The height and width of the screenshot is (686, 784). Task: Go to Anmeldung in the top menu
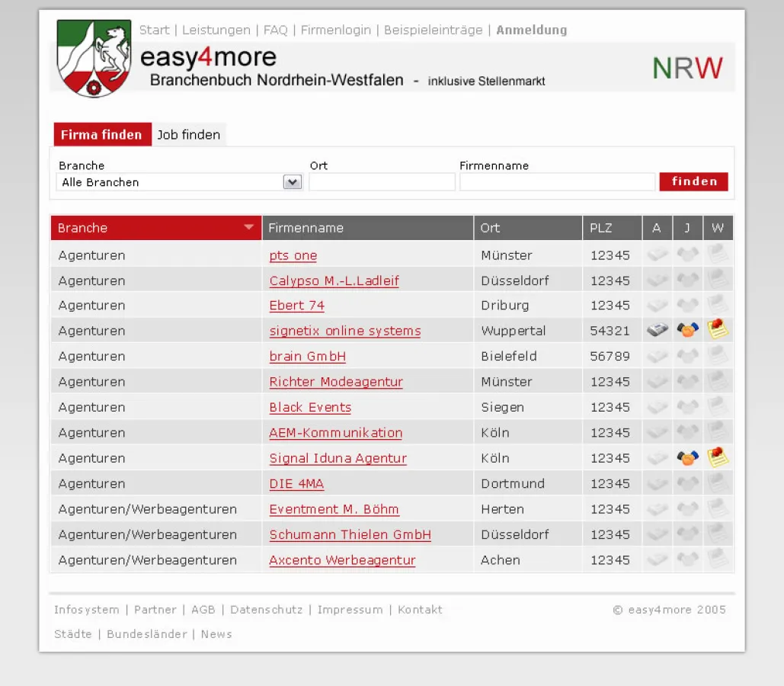pos(531,30)
